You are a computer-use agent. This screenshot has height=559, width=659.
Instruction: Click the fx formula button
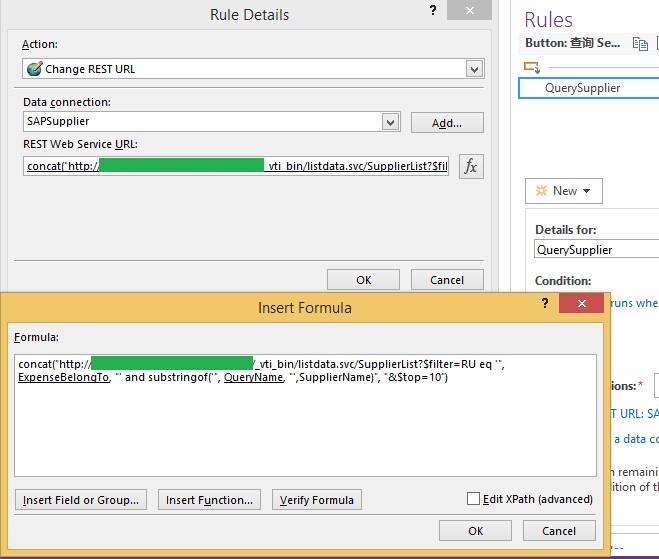click(471, 166)
